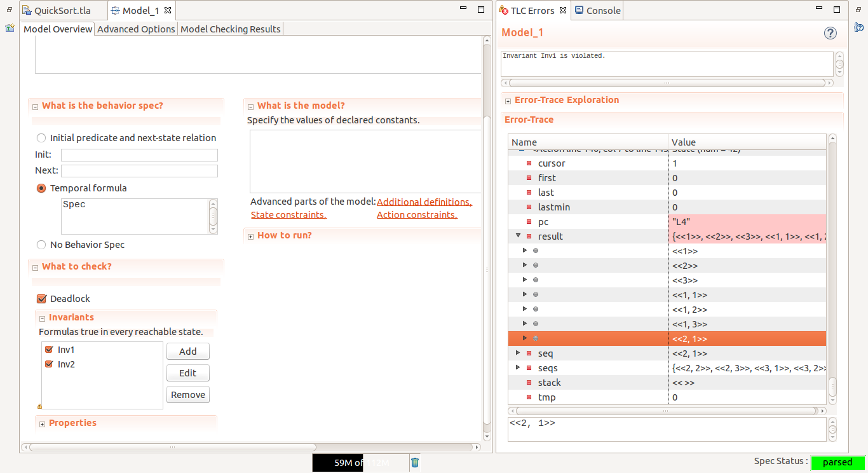868x473 pixels.
Task: Expand the <<1, 3>> result element
Action: pyautogui.click(x=525, y=324)
